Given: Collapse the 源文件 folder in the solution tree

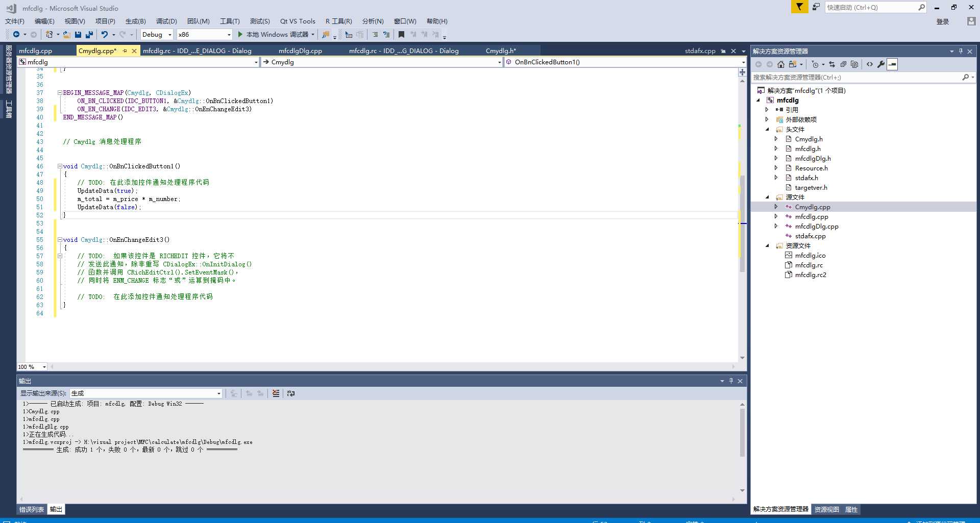Looking at the screenshot, I should [x=767, y=197].
